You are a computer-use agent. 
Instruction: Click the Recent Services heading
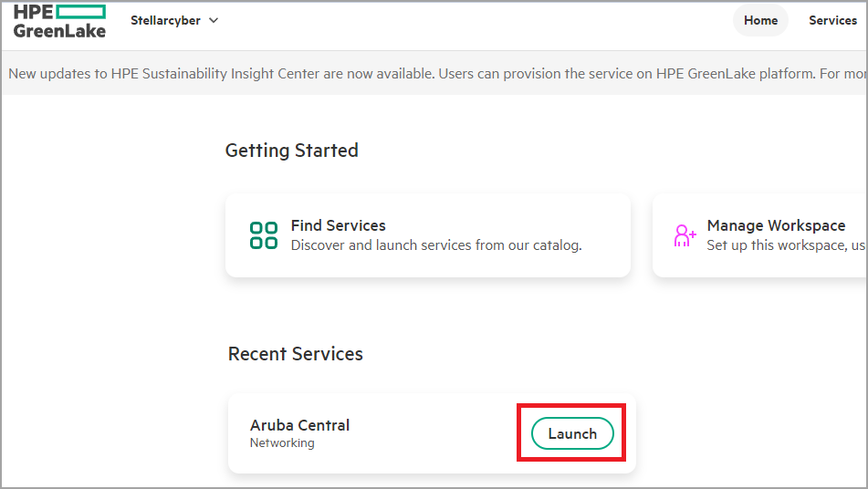295,354
